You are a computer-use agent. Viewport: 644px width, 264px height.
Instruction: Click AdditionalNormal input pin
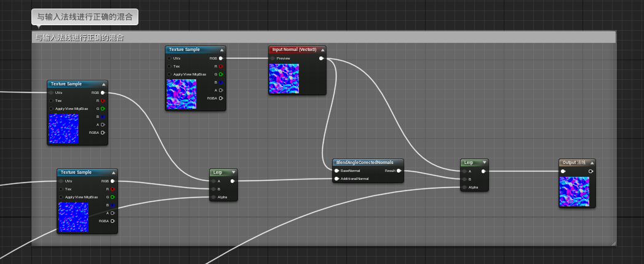(337, 179)
